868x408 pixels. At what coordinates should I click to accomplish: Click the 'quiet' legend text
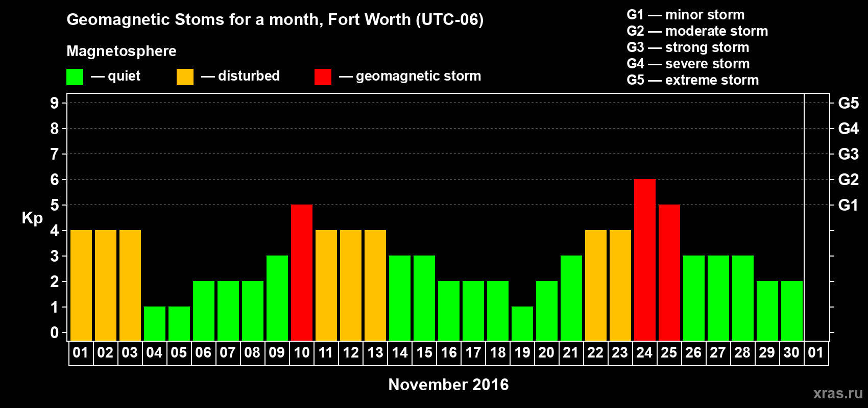pos(124,76)
